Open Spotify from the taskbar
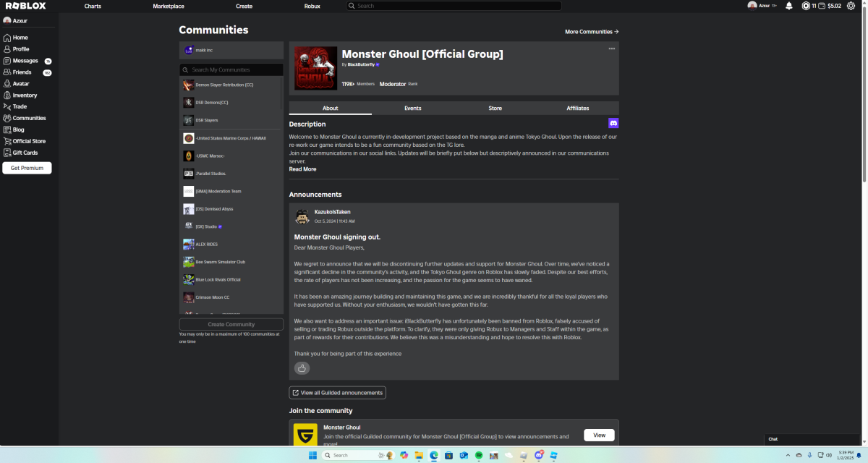The height and width of the screenshot is (463, 868). (479, 455)
